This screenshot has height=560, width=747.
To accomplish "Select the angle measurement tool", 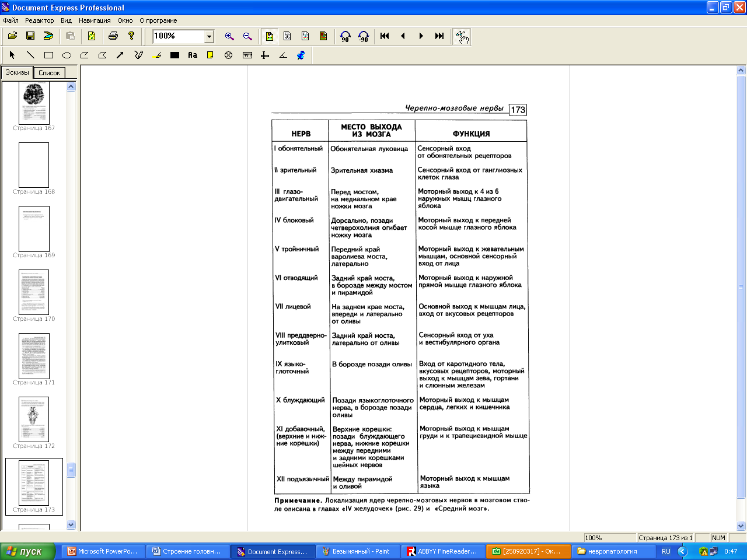I will [283, 55].
